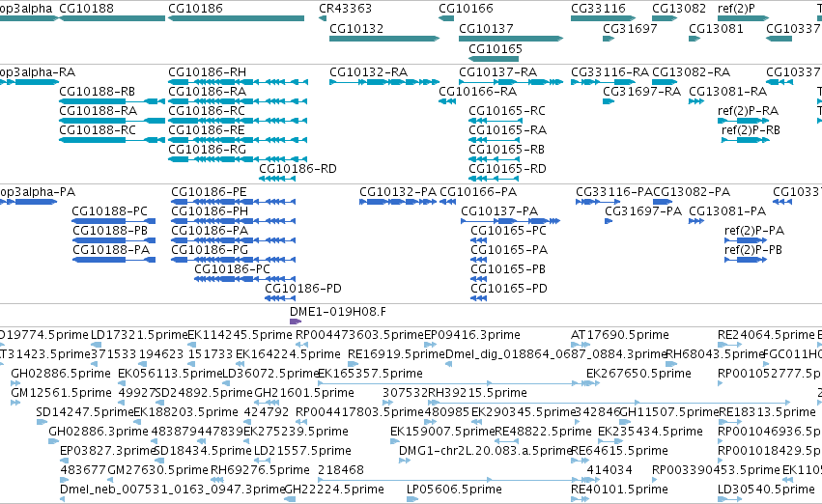
Task: Select protein CG31697-PA
Action: point(643,211)
